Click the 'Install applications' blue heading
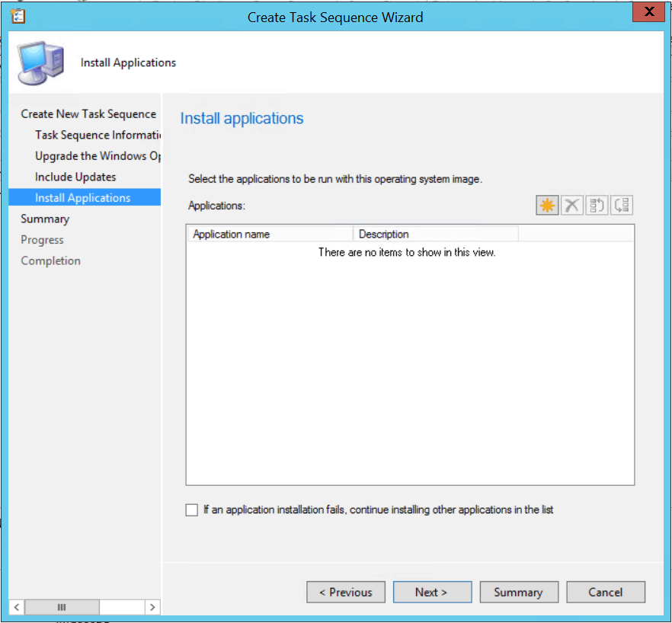The height and width of the screenshot is (623, 672). tap(242, 118)
